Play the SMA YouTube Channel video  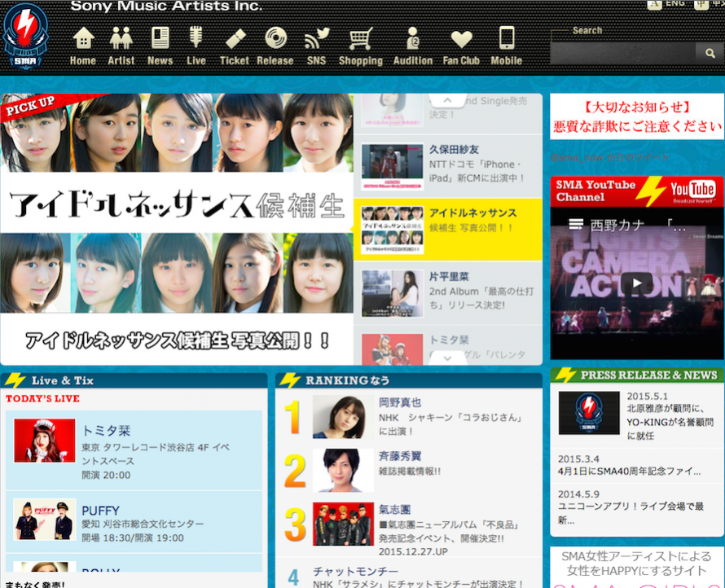point(637,283)
